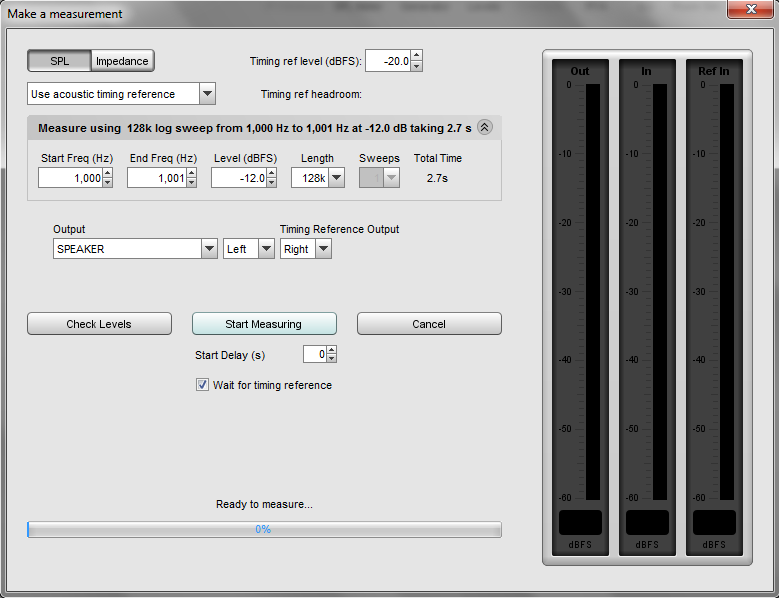This screenshot has width=779, height=598.
Task: Collapse the sweep settings with the chevron icon
Action: (x=484, y=127)
